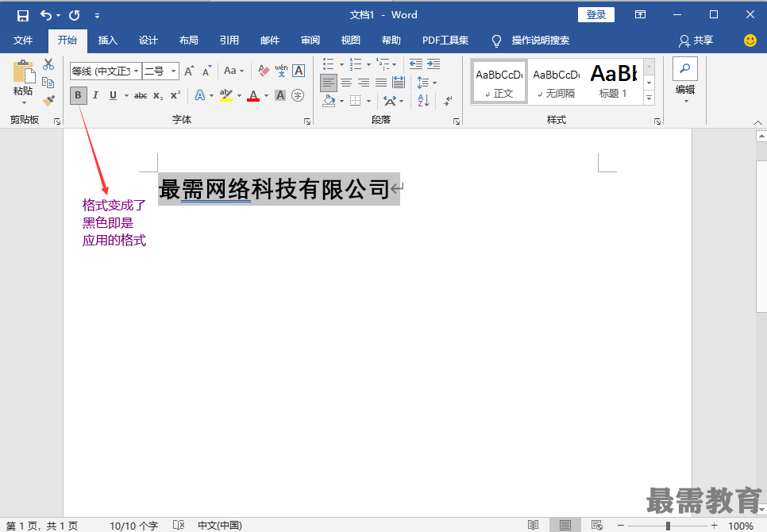
Task: Click the word count 10/10 个字
Action: point(133,526)
